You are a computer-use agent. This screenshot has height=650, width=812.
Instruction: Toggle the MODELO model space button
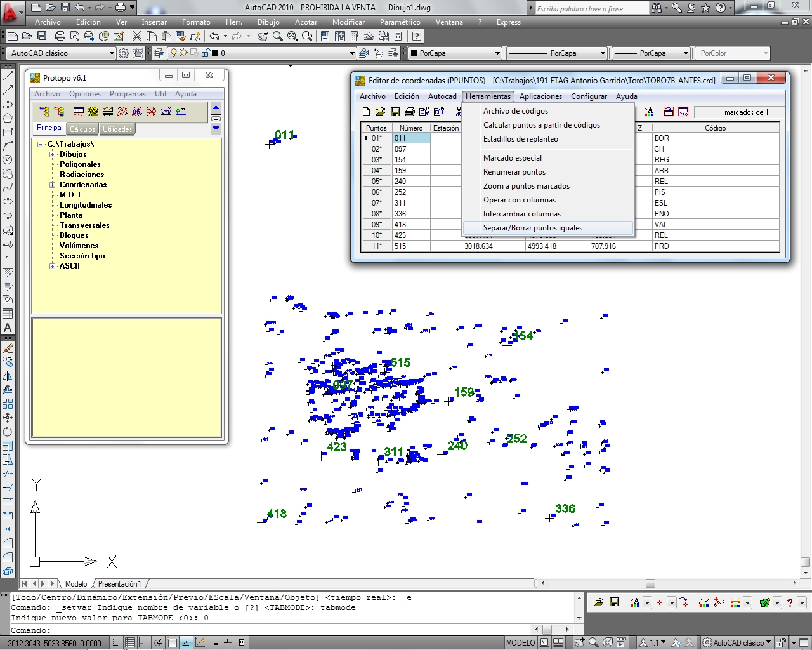pyautogui.click(x=520, y=642)
